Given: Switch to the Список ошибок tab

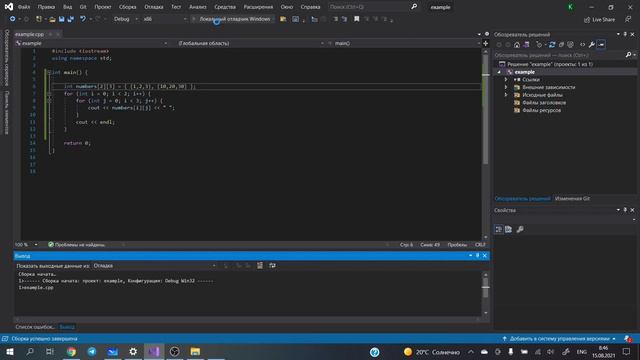Looking at the screenshot, I should 35,327.
